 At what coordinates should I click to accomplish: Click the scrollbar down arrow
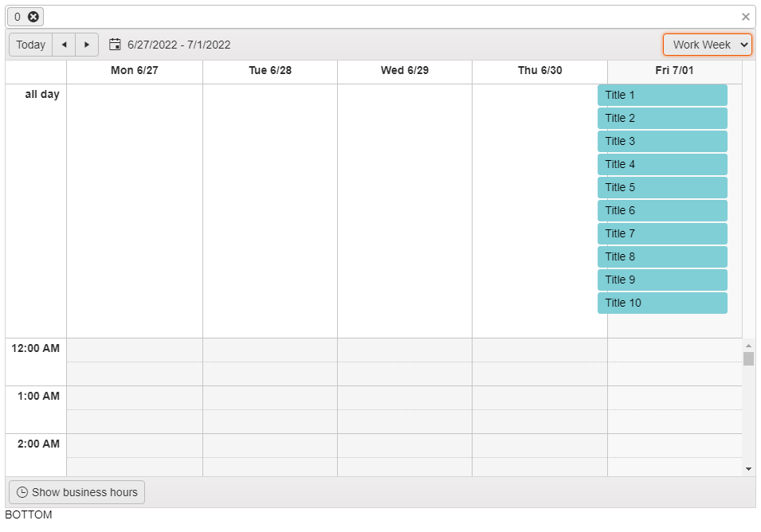748,469
